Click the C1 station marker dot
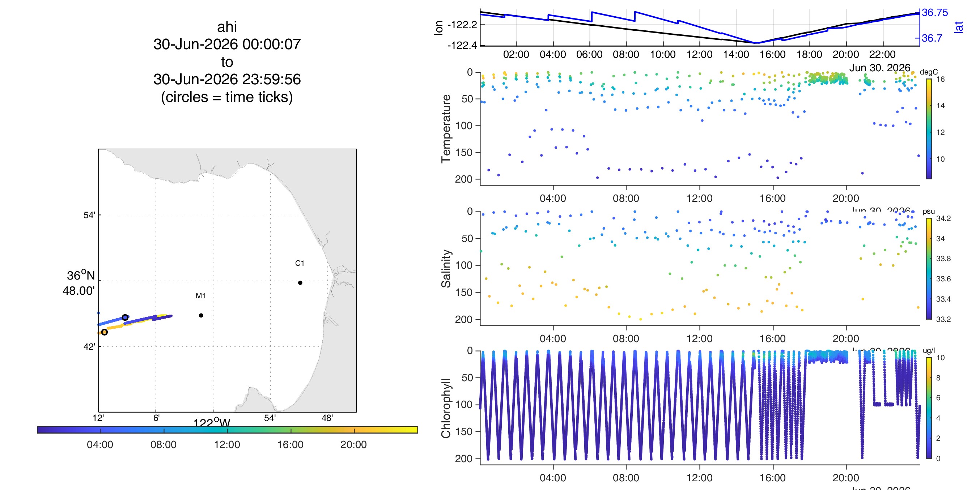This screenshot has height=490, width=980. (300, 283)
